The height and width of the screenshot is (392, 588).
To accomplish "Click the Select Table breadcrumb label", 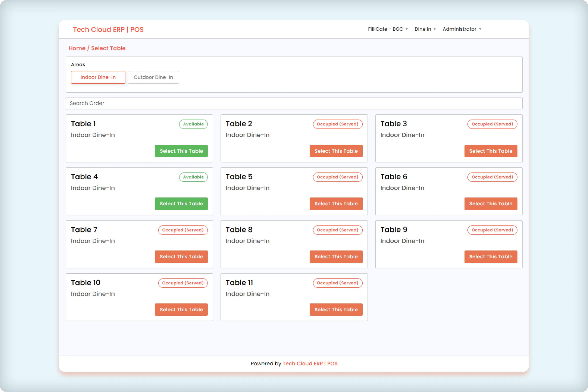I will pos(108,48).
